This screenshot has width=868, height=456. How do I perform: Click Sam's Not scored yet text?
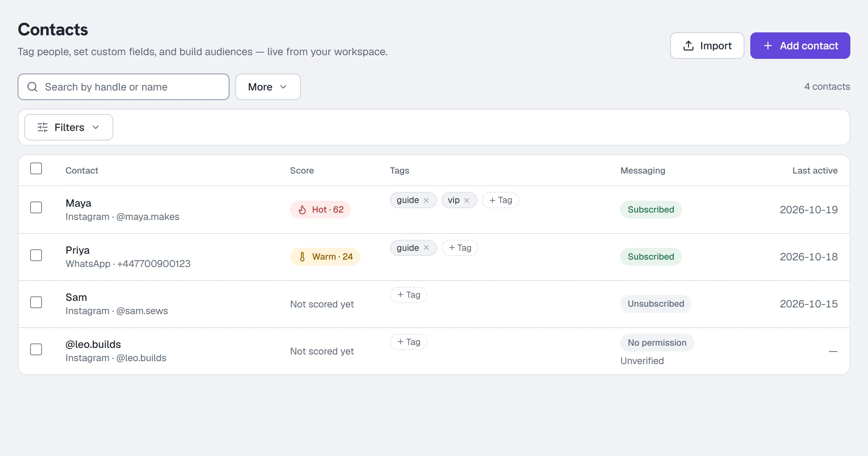coord(322,304)
